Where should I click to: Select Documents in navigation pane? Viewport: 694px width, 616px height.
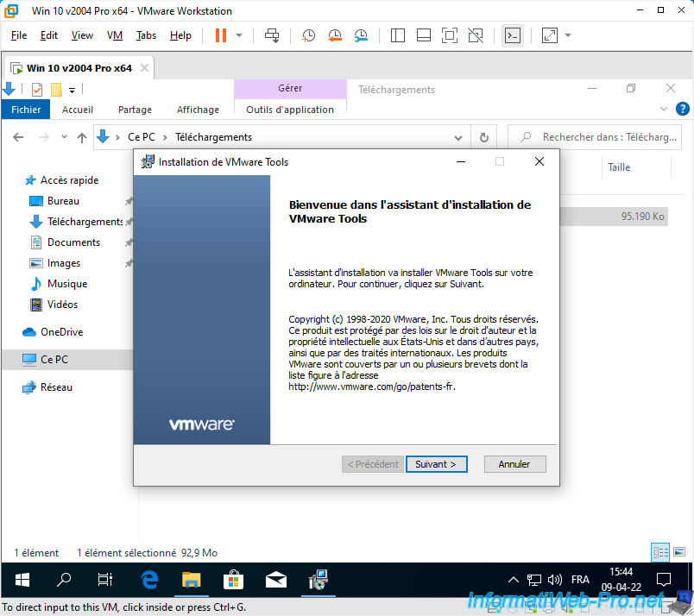[x=73, y=242]
